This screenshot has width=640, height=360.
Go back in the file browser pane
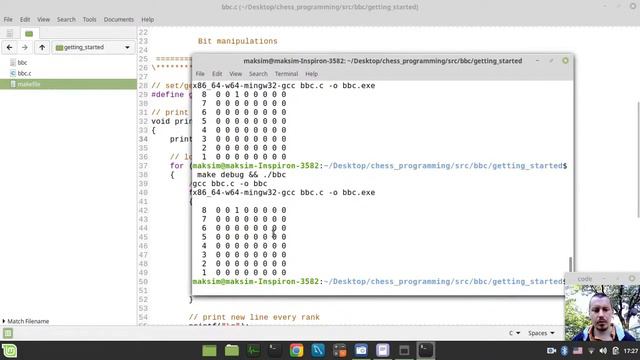9,47
